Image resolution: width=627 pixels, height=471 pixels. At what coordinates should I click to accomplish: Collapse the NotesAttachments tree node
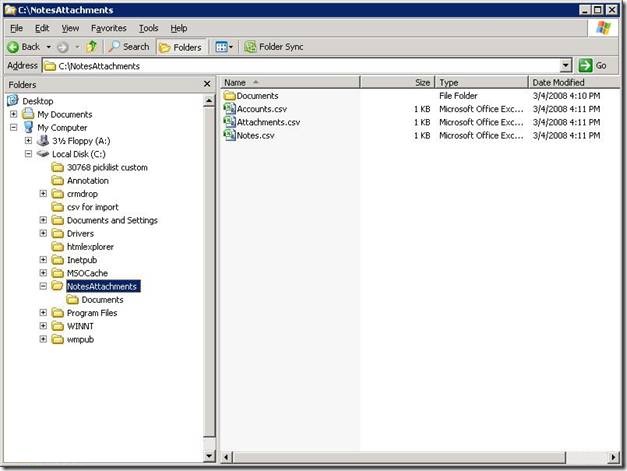coord(44,286)
